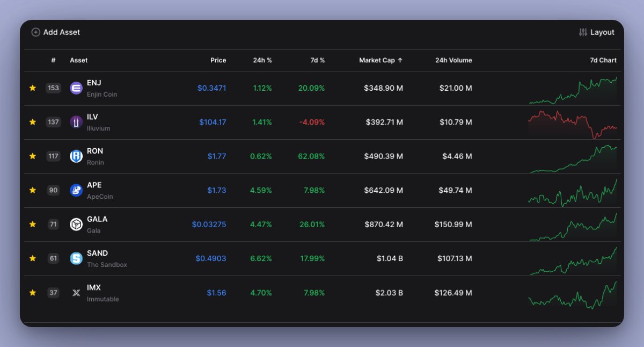Click the plus icon beside Add Asset

[x=35, y=32]
